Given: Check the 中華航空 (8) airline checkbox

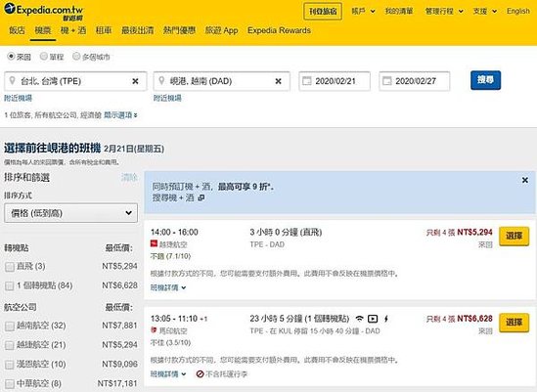Looking at the screenshot, I should (10, 384).
